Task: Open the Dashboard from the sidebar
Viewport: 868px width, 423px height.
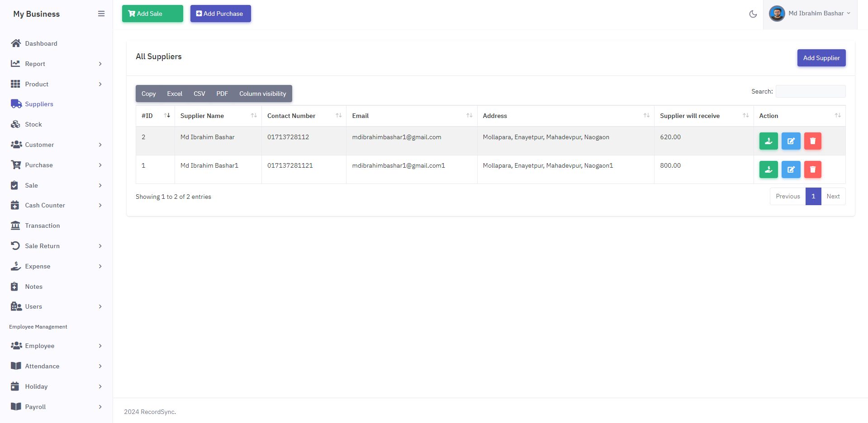Action: (41, 43)
